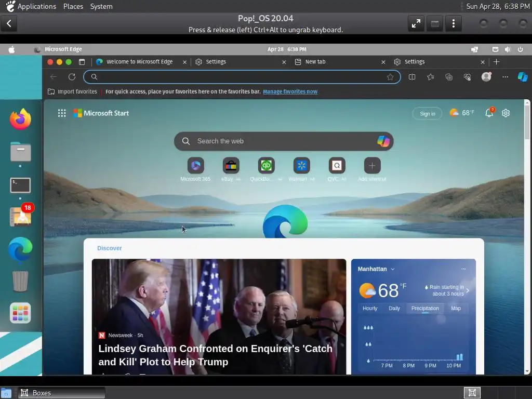Open Trash in the dock
532x399 pixels.
point(20,281)
